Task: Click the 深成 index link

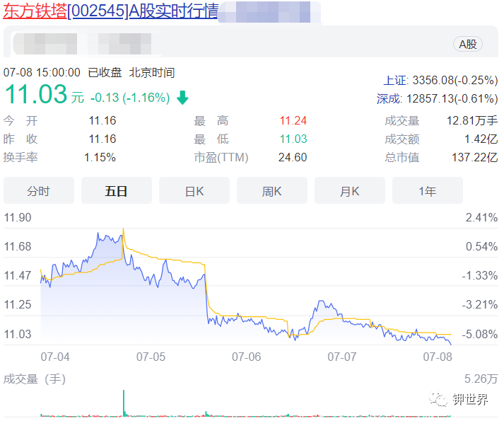Action: coord(389,98)
